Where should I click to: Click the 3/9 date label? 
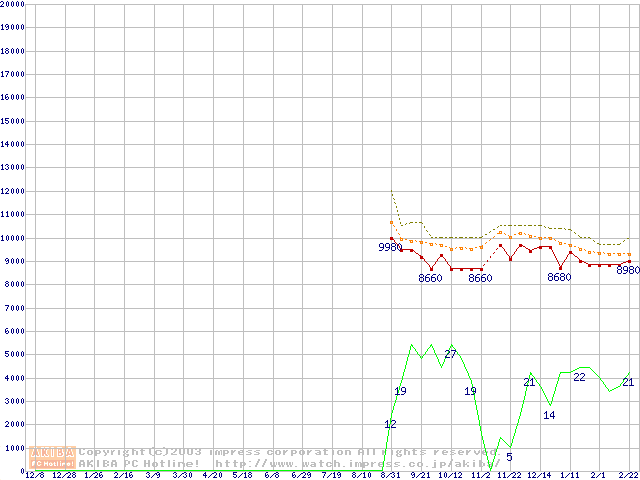pyautogui.click(x=153, y=476)
